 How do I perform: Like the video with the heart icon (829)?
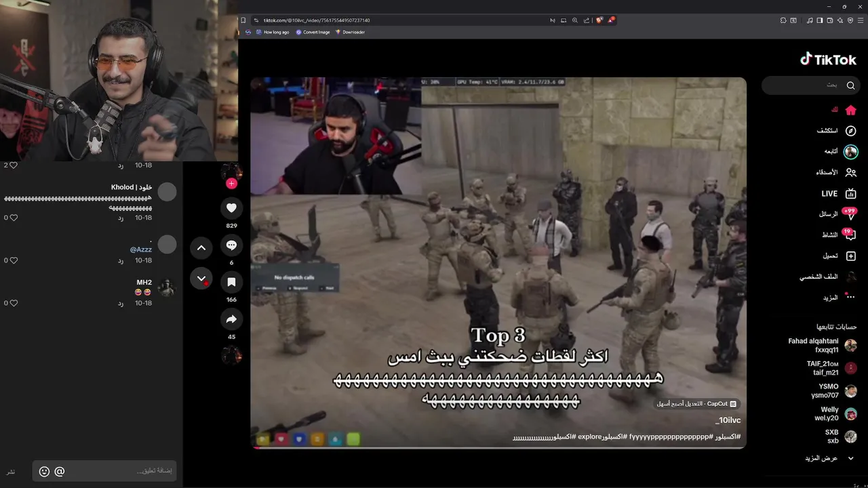coord(231,208)
